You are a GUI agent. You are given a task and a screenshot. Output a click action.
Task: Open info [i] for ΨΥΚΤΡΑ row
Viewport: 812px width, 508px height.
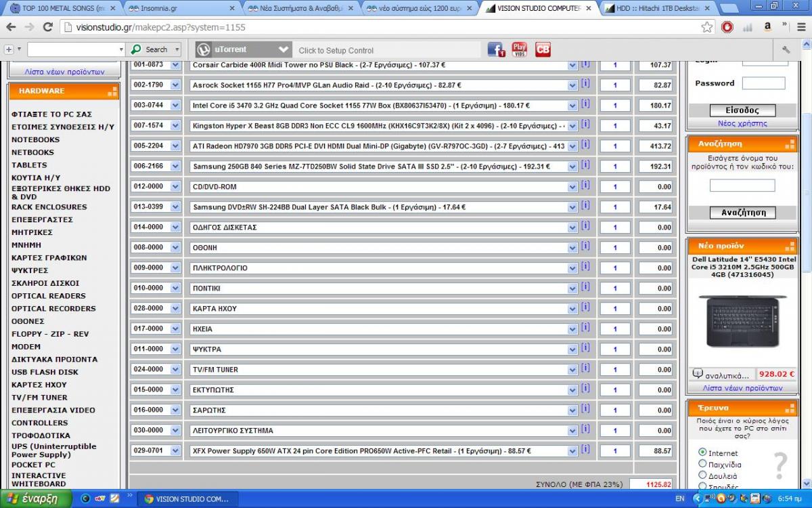click(x=585, y=348)
